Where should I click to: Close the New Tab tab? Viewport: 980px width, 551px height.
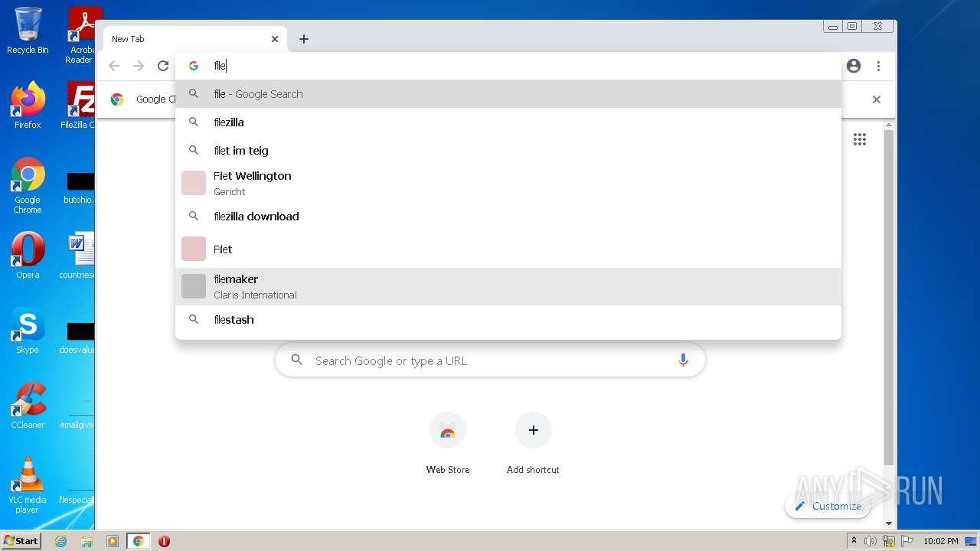(x=275, y=39)
